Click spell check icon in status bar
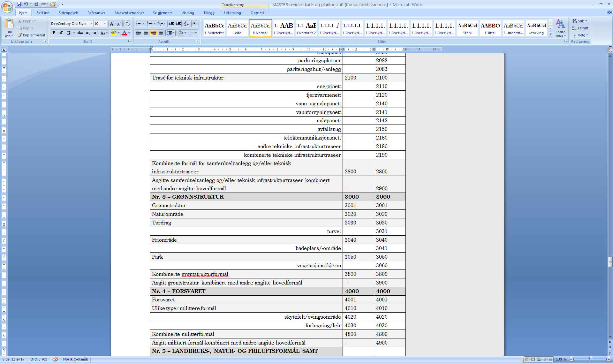The image size is (613, 364). pyautogui.click(x=56, y=359)
